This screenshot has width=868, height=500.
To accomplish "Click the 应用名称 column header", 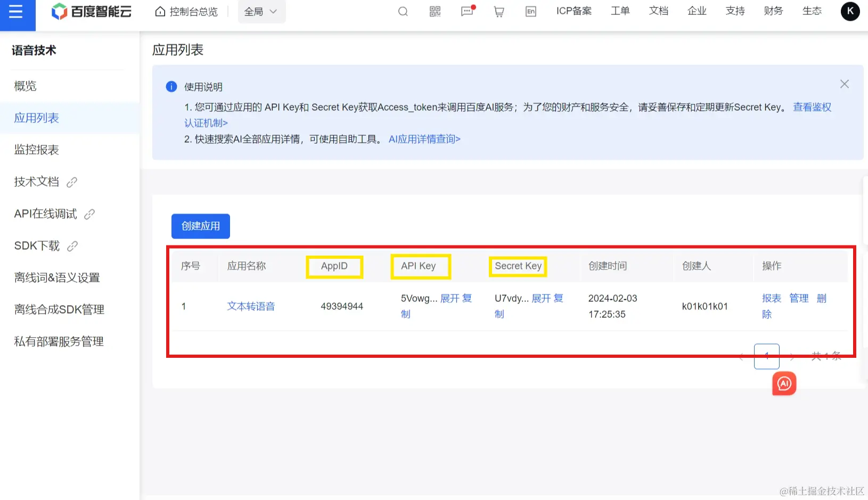I will (x=247, y=266).
